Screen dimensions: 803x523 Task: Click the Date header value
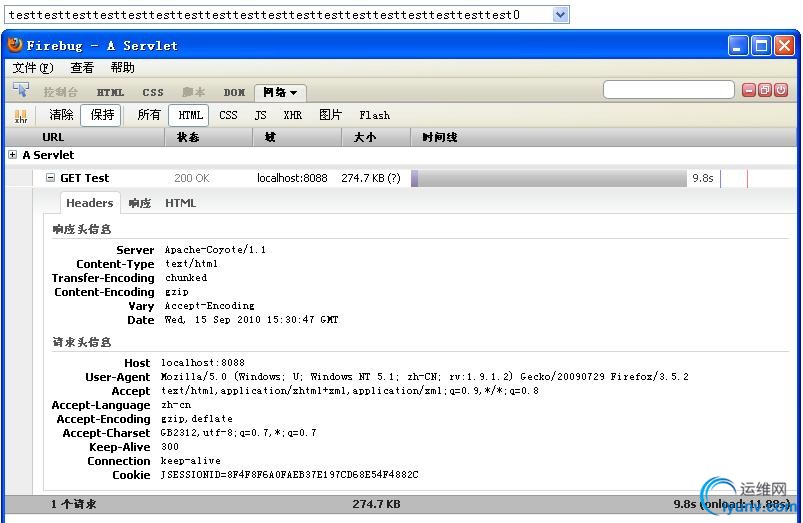click(251, 320)
